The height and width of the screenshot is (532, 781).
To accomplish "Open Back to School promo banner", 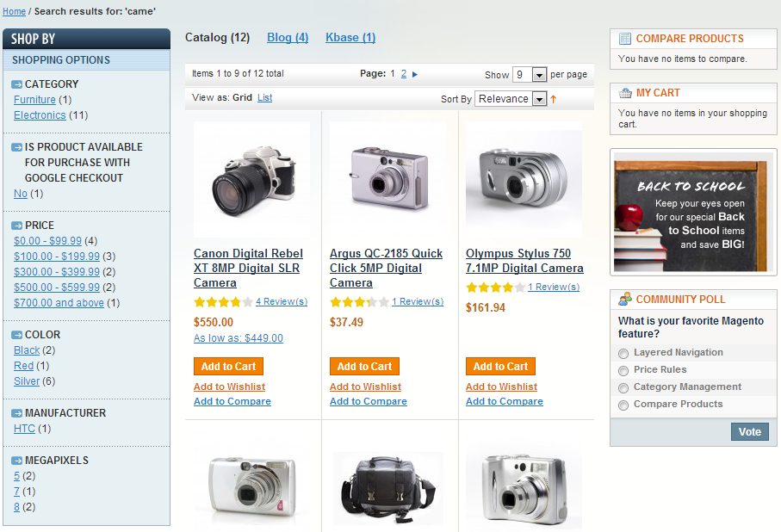I will coord(693,213).
